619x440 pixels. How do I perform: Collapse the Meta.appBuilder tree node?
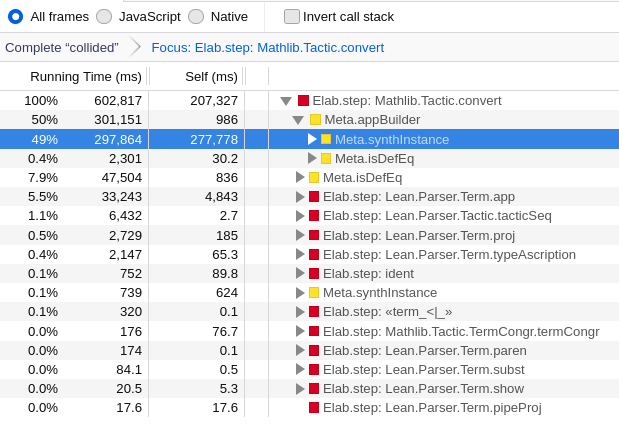coord(298,120)
